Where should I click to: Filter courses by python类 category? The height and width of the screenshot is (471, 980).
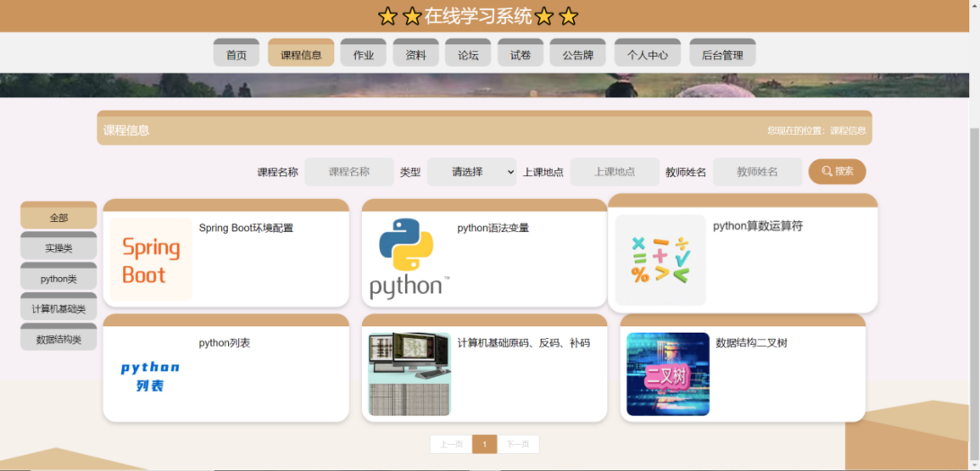coord(58,279)
